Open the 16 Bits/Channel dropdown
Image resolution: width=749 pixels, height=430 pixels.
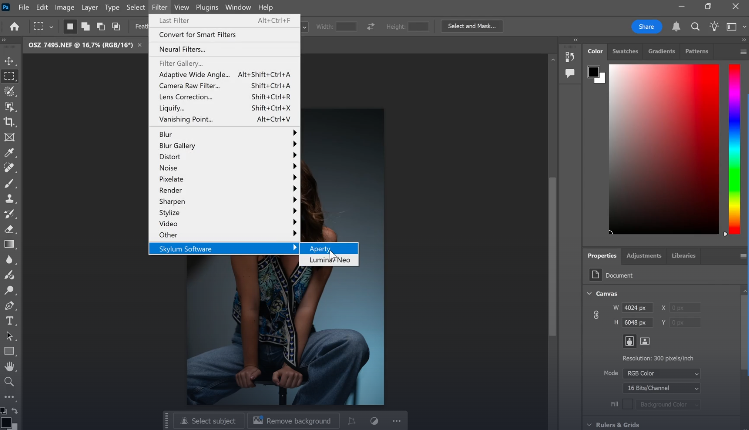click(x=663, y=388)
